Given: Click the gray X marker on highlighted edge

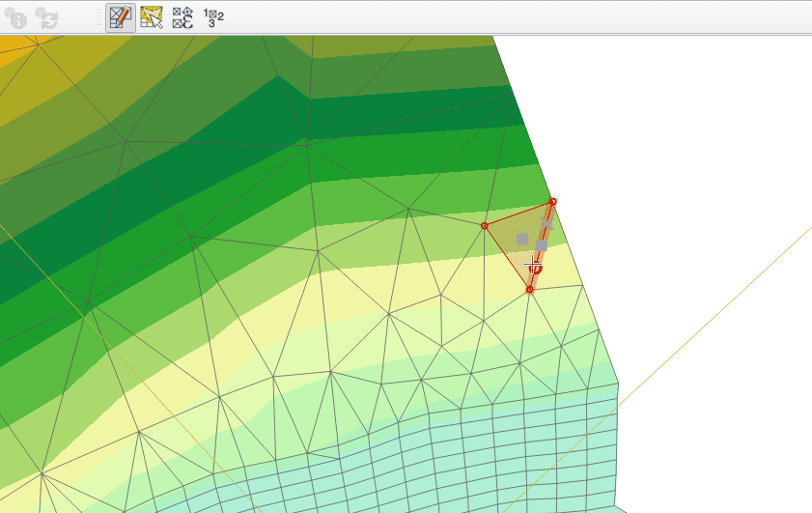Looking at the screenshot, I should 546,223.
